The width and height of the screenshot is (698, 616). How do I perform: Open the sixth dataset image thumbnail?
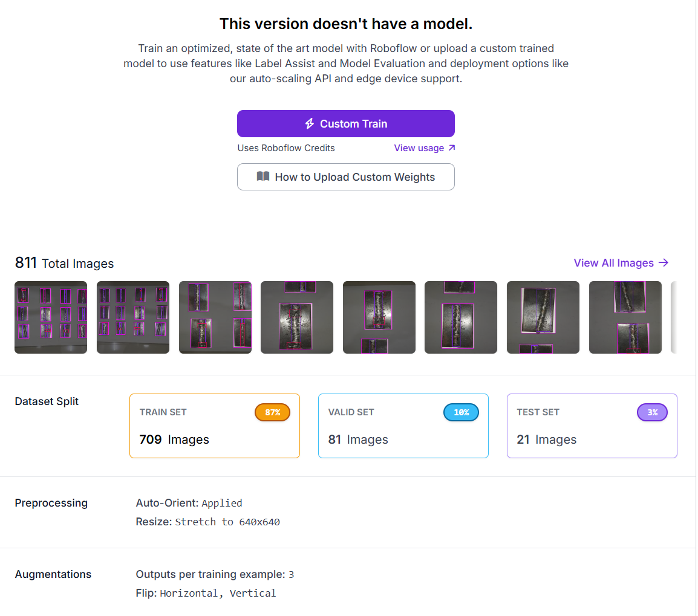click(x=461, y=317)
